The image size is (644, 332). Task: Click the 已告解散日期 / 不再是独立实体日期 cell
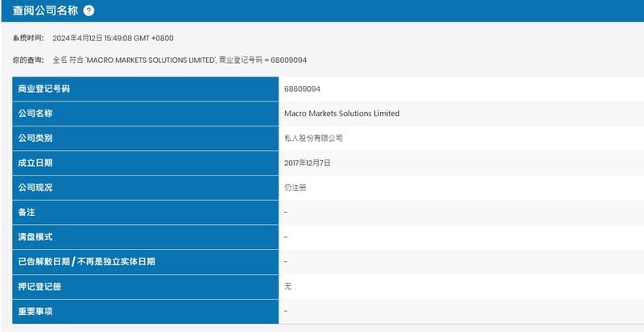coord(146,262)
